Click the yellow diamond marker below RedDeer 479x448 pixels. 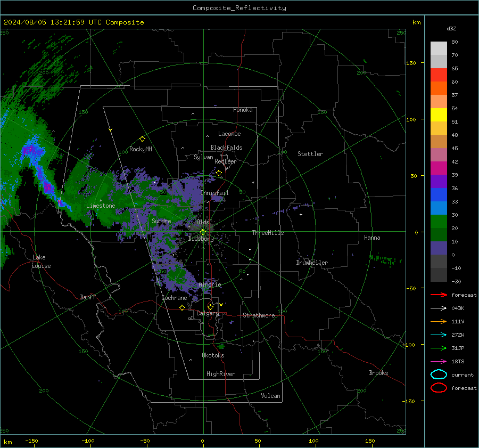219,173
